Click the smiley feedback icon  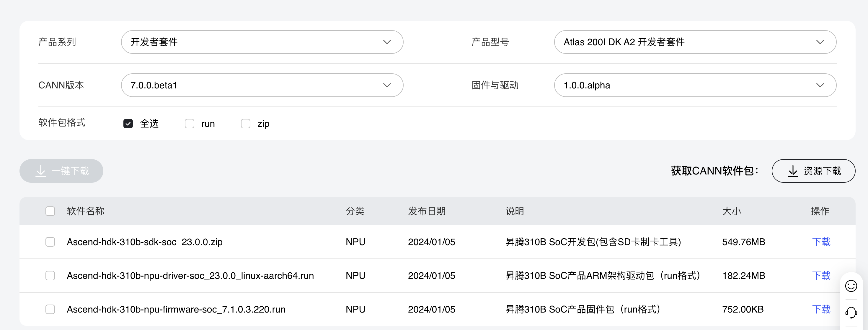pos(851,286)
